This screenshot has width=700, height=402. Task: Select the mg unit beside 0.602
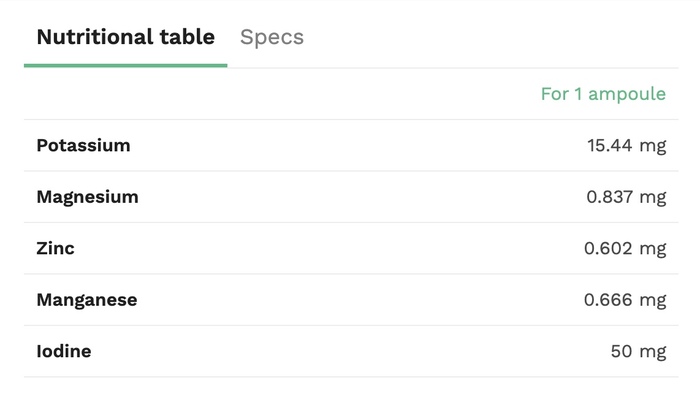653,248
